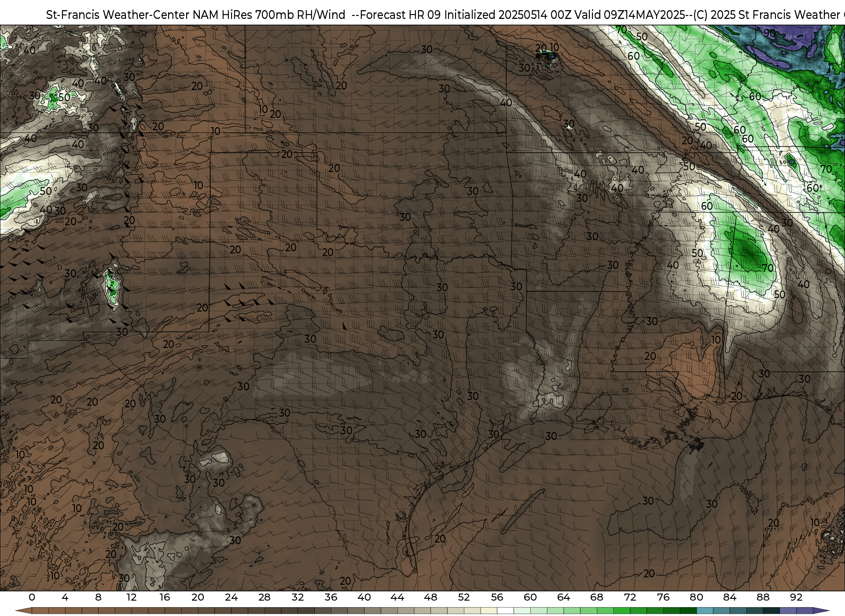Click the bright green colorbar swatch below 72
The image size is (845, 616).
point(621,611)
